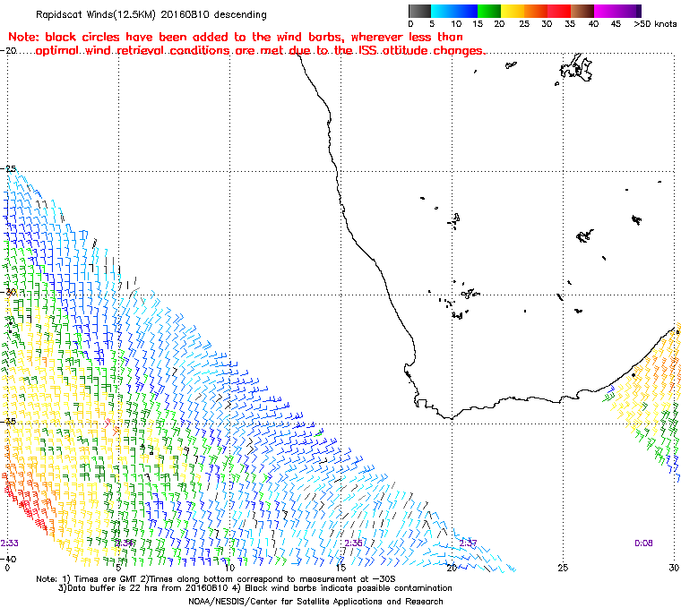Click the '-35' latitude axis label
Viewport: 681px width, 616px height.
click(9, 422)
